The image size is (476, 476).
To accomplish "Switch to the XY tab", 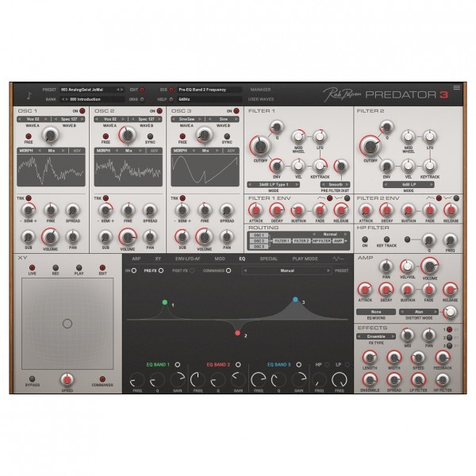I will [x=158, y=259].
